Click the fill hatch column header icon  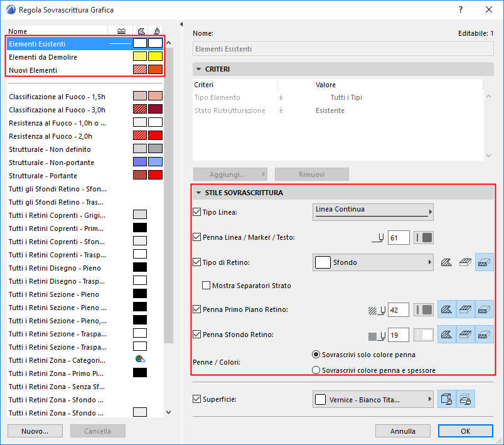(x=141, y=31)
